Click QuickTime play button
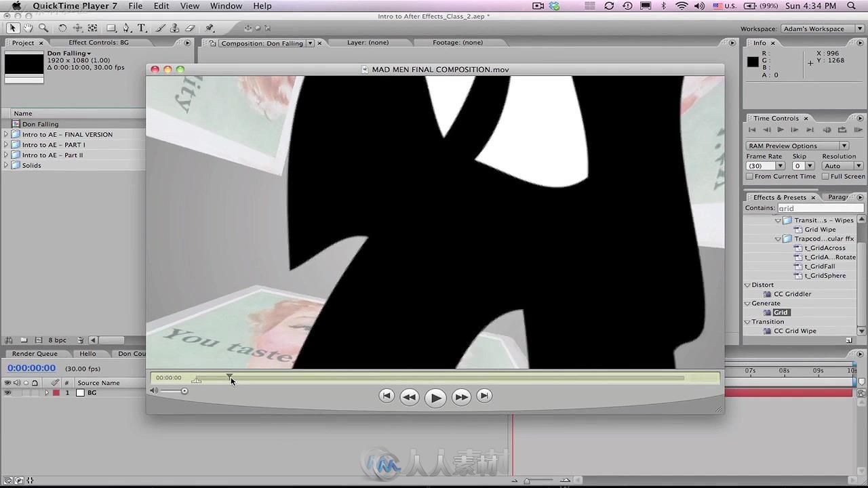 click(435, 398)
